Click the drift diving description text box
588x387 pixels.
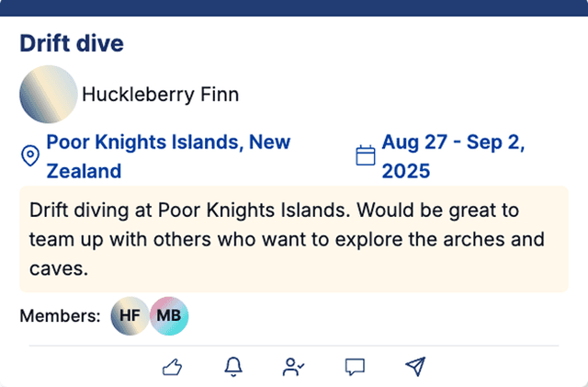point(294,240)
